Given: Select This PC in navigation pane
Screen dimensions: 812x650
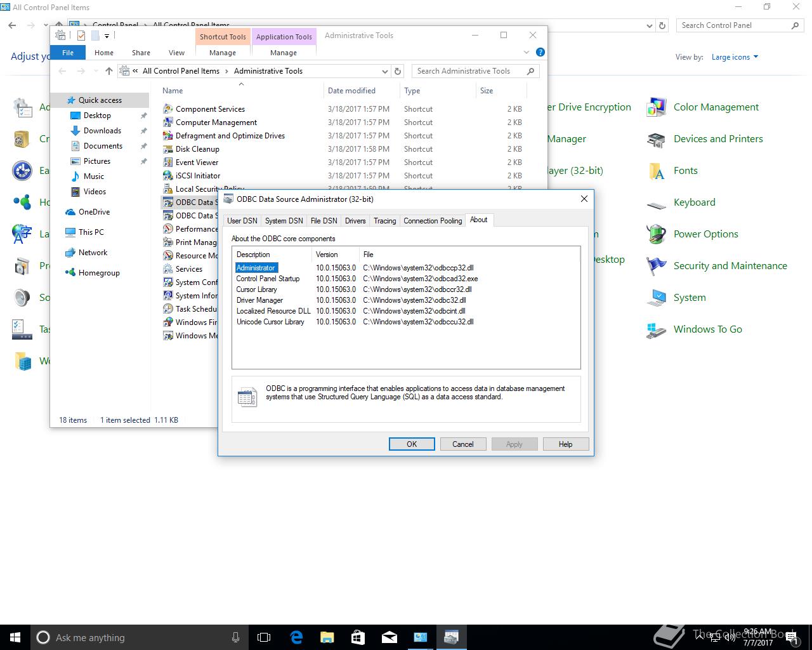Looking at the screenshot, I should [x=91, y=232].
